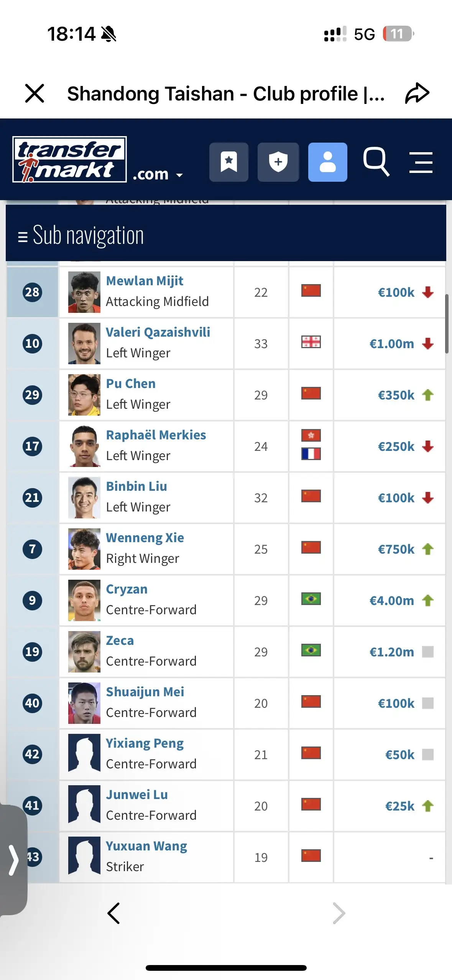This screenshot has height=980, width=452.
Task: Click the Transfermarkt logo
Action: click(69, 159)
